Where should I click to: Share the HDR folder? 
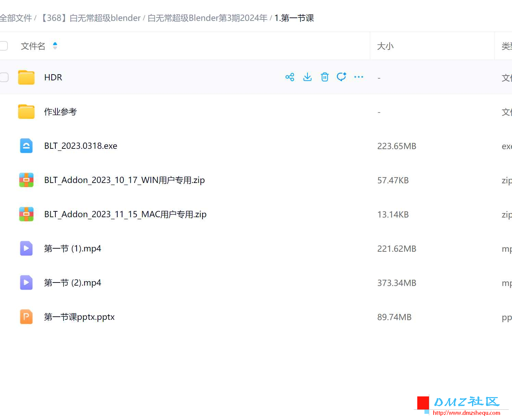pos(290,77)
